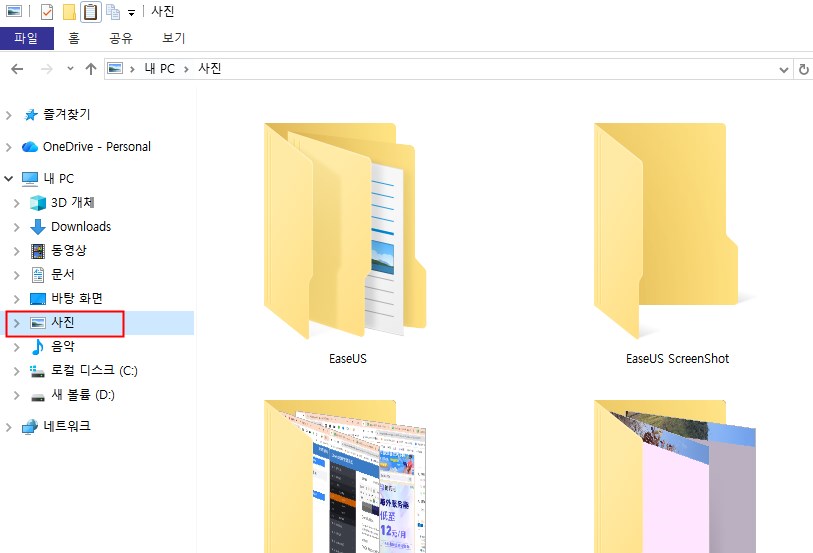Select Downloads folder in sidebar
813x553 pixels.
tap(81, 227)
